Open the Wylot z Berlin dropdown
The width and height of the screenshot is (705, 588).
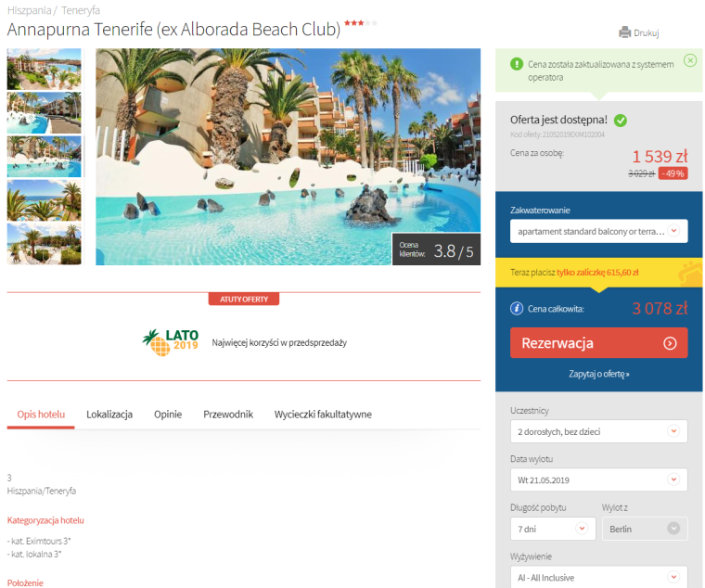click(x=645, y=529)
